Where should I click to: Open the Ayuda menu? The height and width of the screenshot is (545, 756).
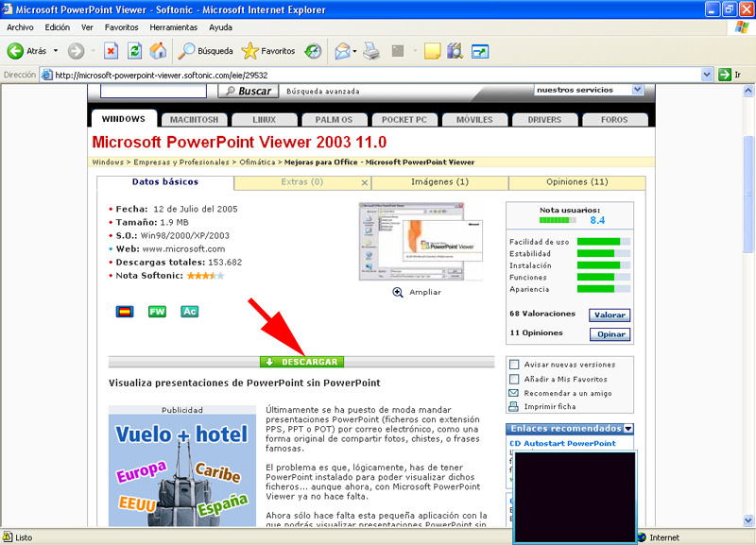221,27
